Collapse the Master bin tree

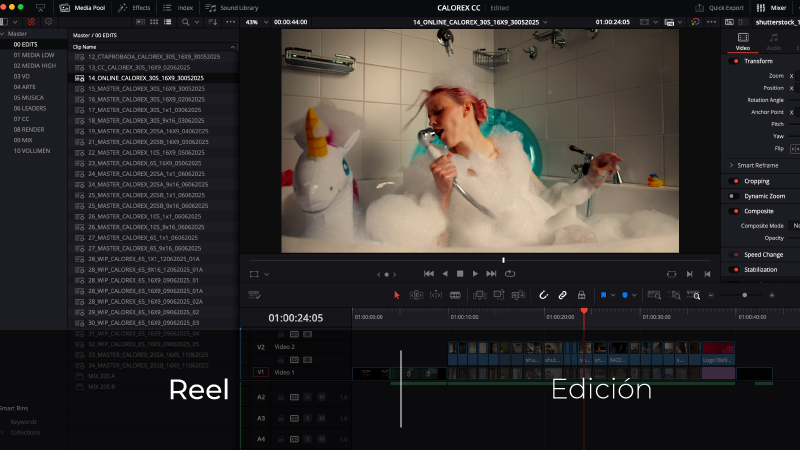[3, 34]
